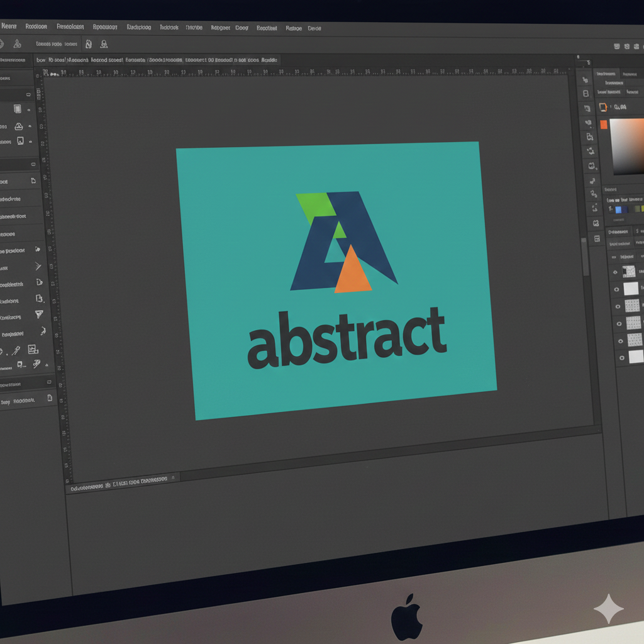This screenshot has height=644, width=644.
Task: Collapse the top section of the left panel
Action: point(28,94)
